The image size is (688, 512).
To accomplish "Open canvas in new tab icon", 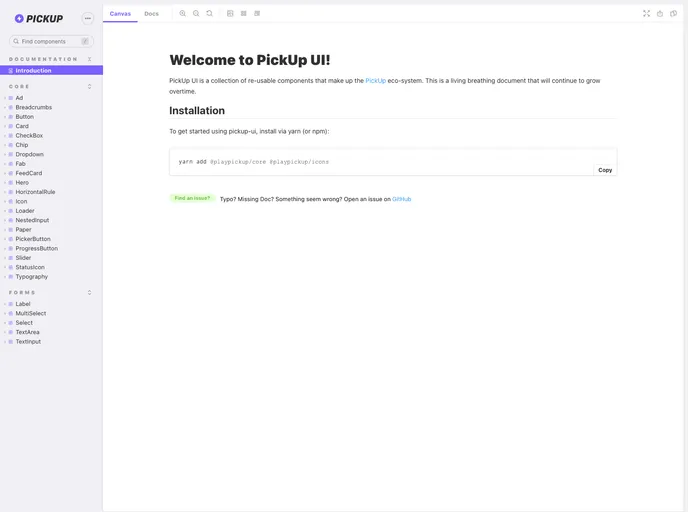I will click(x=660, y=14).
